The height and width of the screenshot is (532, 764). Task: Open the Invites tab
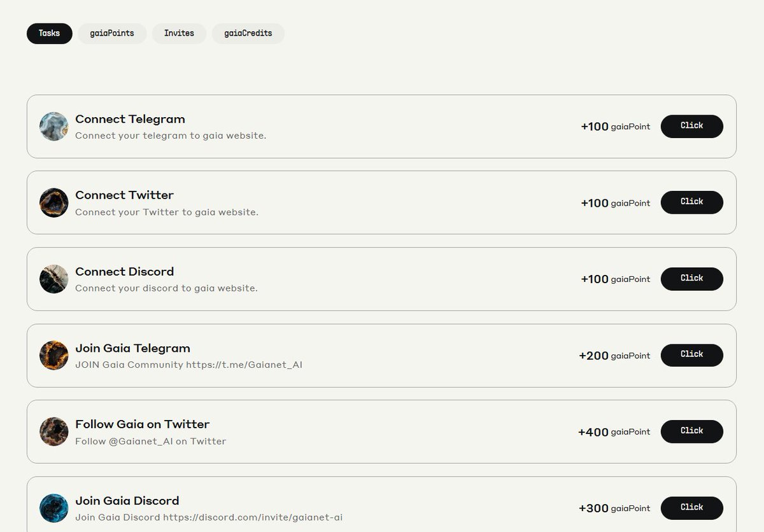[x=179, y=34]
